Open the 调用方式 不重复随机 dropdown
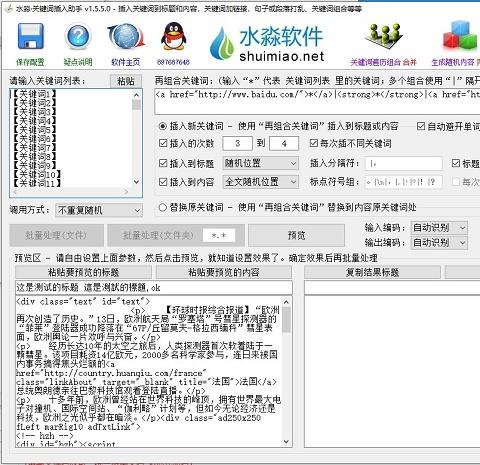 pos(99,210)
